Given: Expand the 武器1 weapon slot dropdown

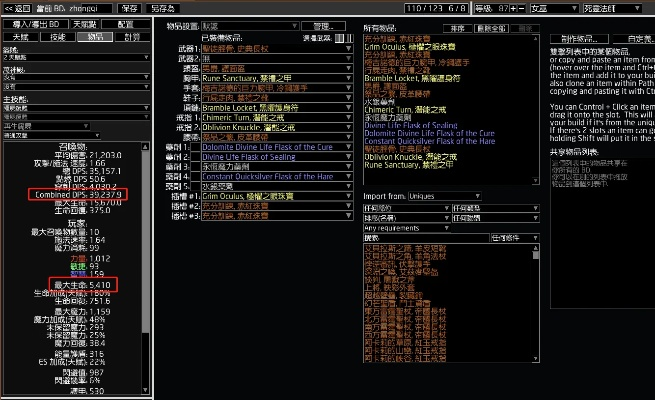Looking at the screenshot, I should [x=277, y=49].
